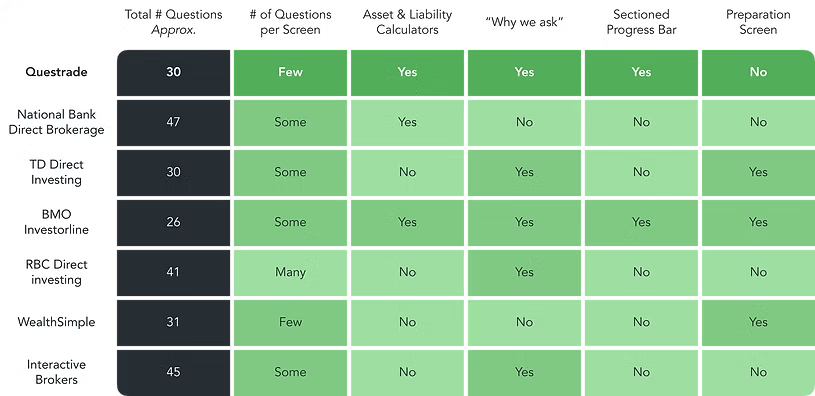Select the 'Asset & Liability Calculators' column header

(x=407, y=22)
